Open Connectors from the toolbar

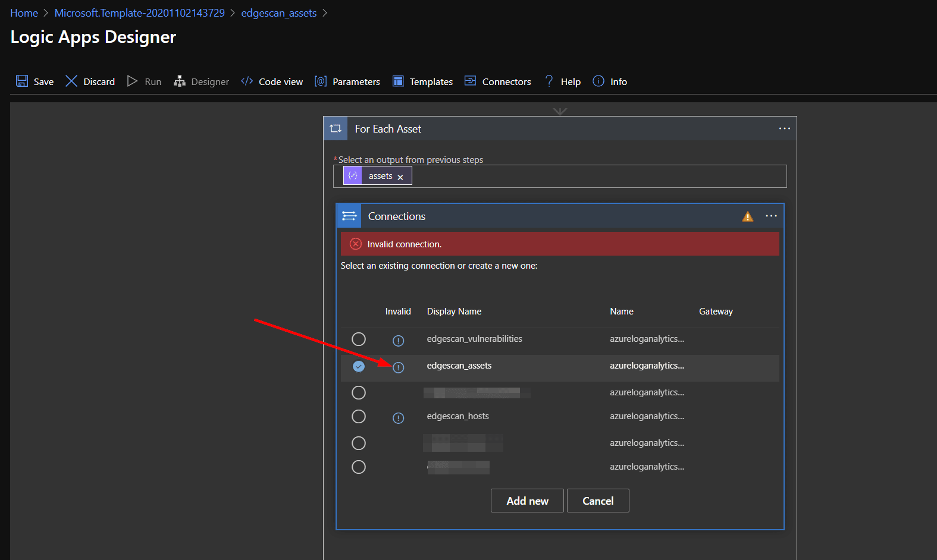(498, 81)
